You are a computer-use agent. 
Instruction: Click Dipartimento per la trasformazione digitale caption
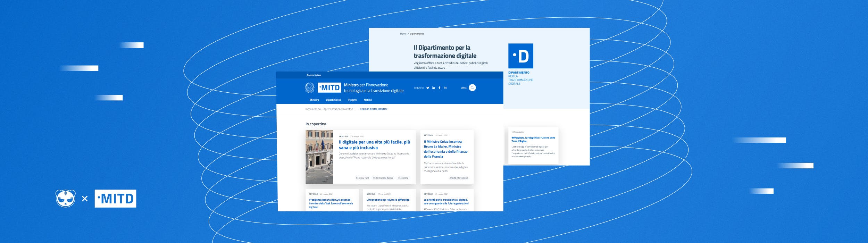521,78
